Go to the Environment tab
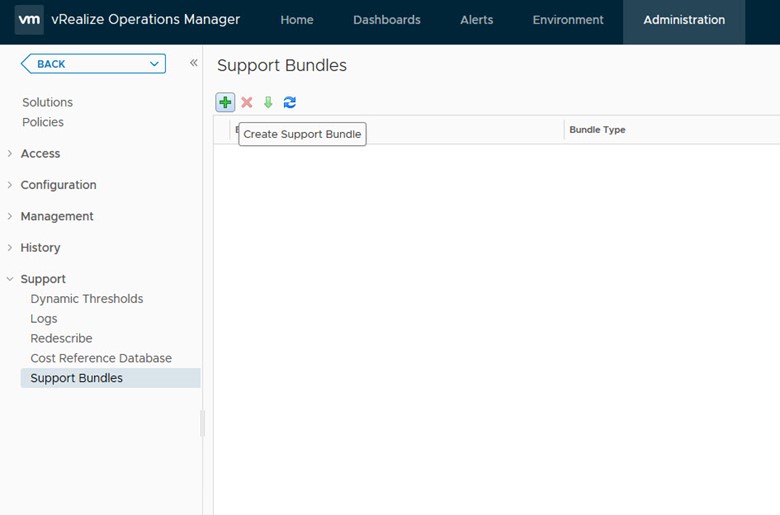780x515 pixels. click(x=568, y=20)
